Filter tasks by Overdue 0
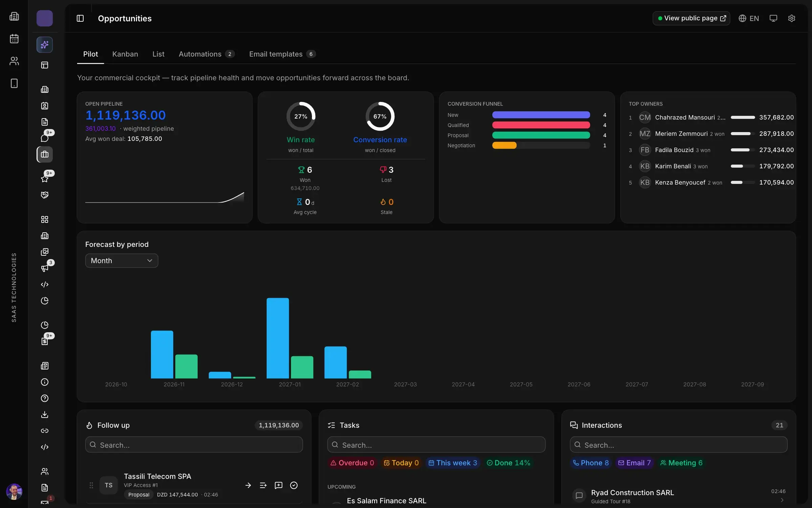Viewport: 812px width, 508px height. coord(352,463)
